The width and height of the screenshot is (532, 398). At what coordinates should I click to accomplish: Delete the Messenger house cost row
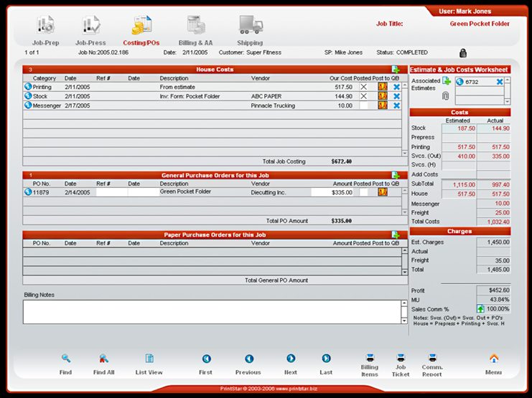click(x=396, y=105)
